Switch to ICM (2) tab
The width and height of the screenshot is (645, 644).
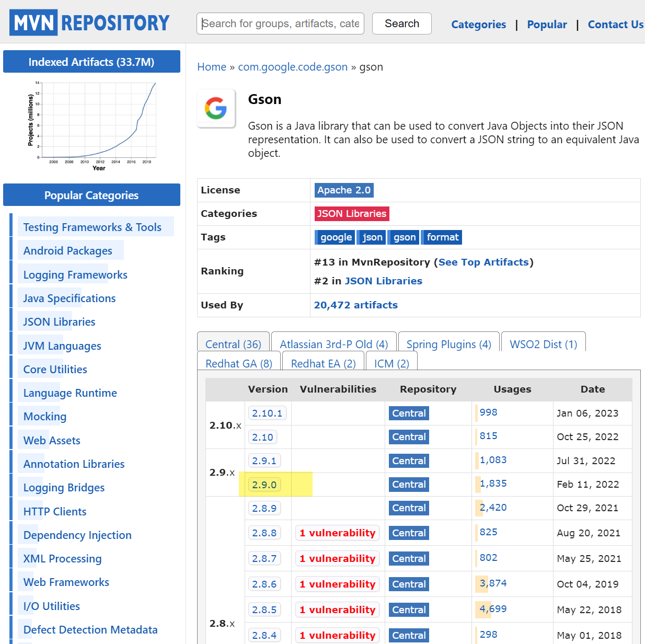(x=391, y=363)
